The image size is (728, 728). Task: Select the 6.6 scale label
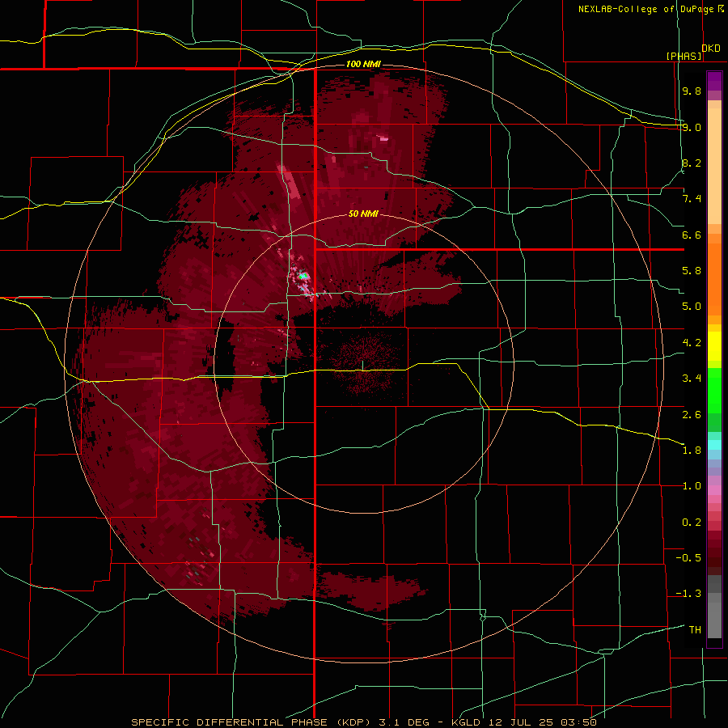pos(692,235)
